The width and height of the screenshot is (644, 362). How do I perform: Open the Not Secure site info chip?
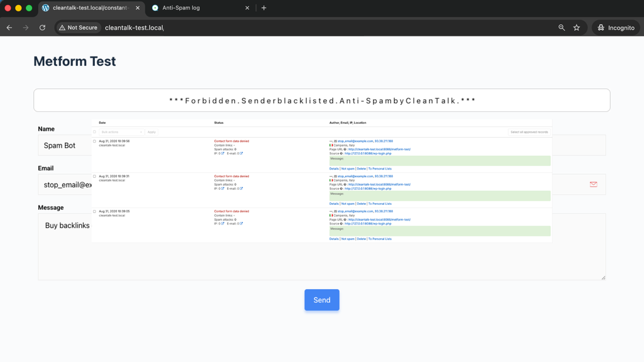tap(78, 28)
